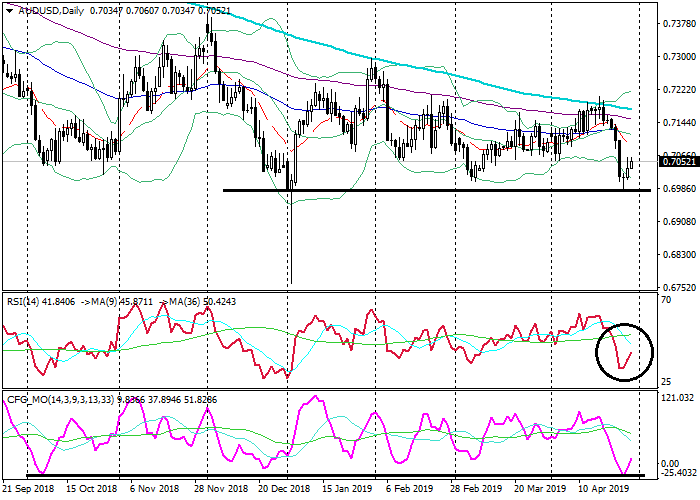The height and width of the screenshot is (500, 700).
Task: Select the CFG_MO indicator label
Action: click(26, 399)
